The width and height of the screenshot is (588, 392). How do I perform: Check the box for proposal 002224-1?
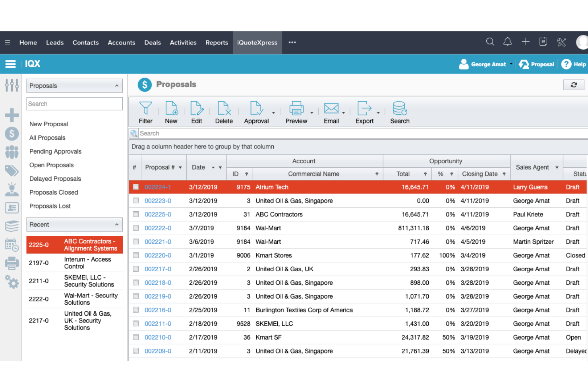pos(136,187)
